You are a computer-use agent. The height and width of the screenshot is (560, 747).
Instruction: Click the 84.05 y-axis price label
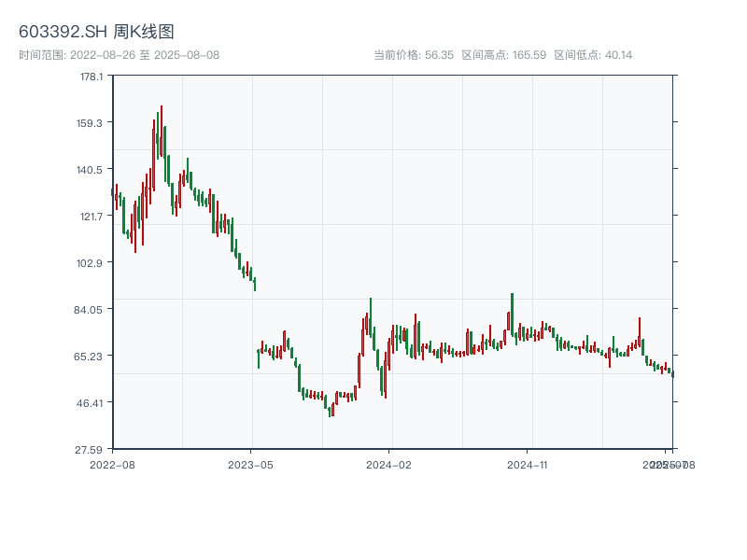pos(91,310)
